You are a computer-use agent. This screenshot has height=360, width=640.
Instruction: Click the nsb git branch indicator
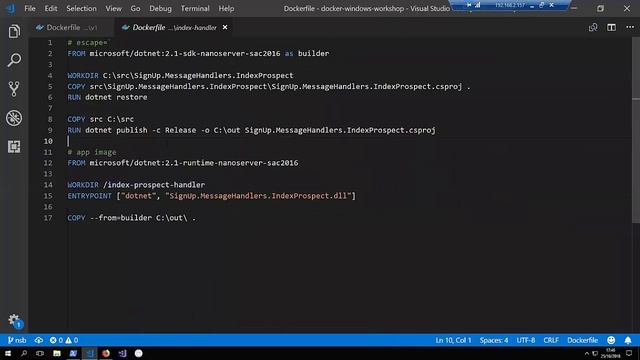(x=17, y=340)
